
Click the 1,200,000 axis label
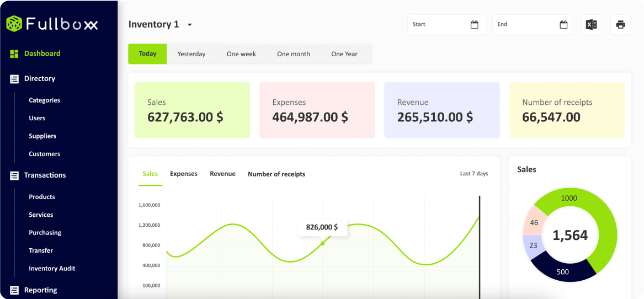tap(150, 226)
